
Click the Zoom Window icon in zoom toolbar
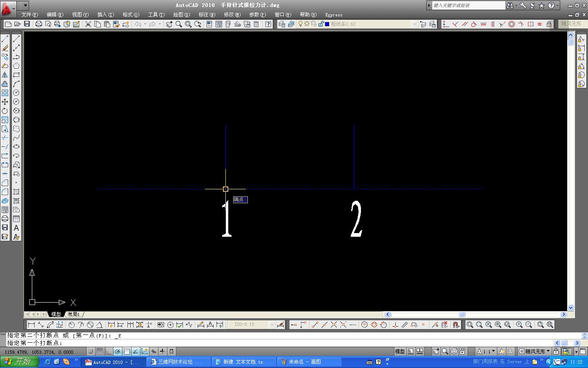click(x=470, y=325)
